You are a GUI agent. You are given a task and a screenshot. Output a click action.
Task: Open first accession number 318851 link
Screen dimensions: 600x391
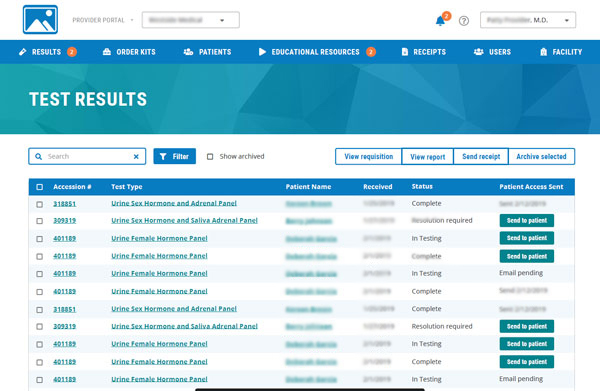[64, 204]
